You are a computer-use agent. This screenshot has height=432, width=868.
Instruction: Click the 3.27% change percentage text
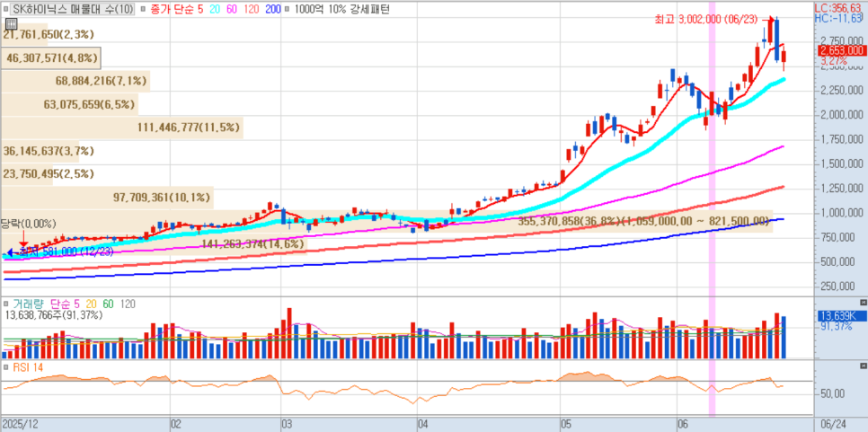tap(834, 60)
